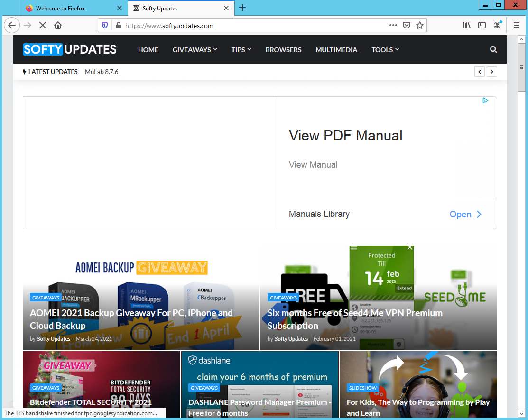Bookmark this page with star

pos(419,25)
